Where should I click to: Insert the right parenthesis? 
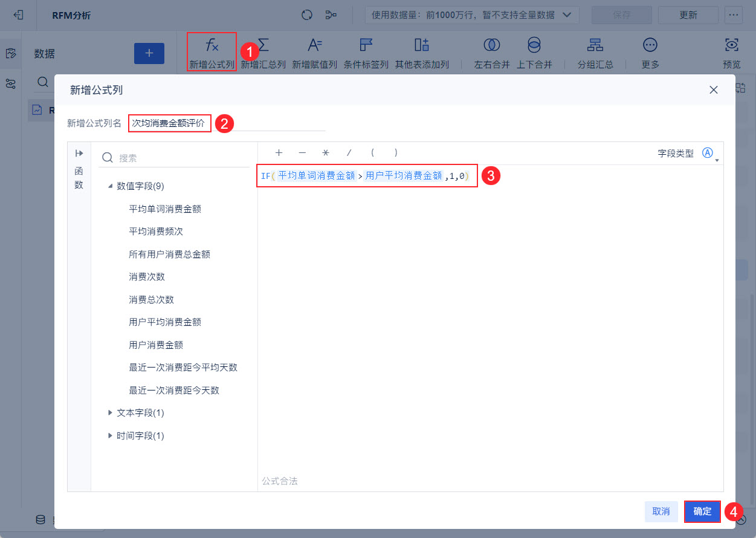coord(396,153)
